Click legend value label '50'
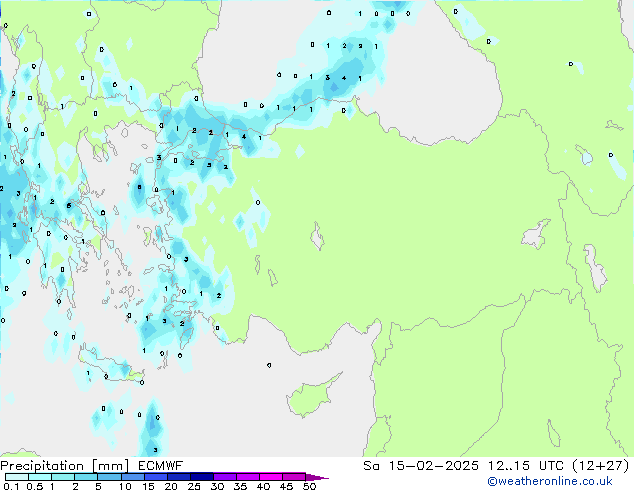 309,486
